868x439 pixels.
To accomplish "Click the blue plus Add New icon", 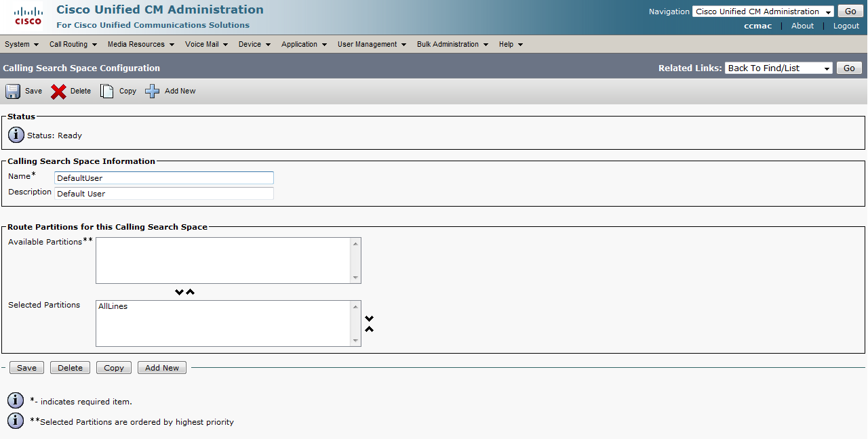I will click(x=153, y=91).
